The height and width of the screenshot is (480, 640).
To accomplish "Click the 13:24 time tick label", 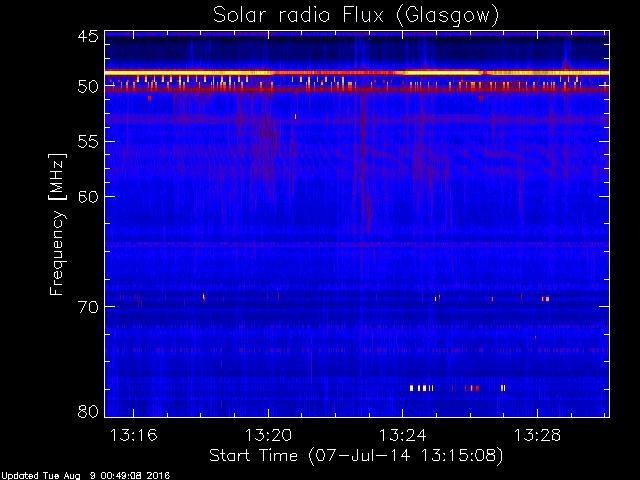I will coord(402,435).
